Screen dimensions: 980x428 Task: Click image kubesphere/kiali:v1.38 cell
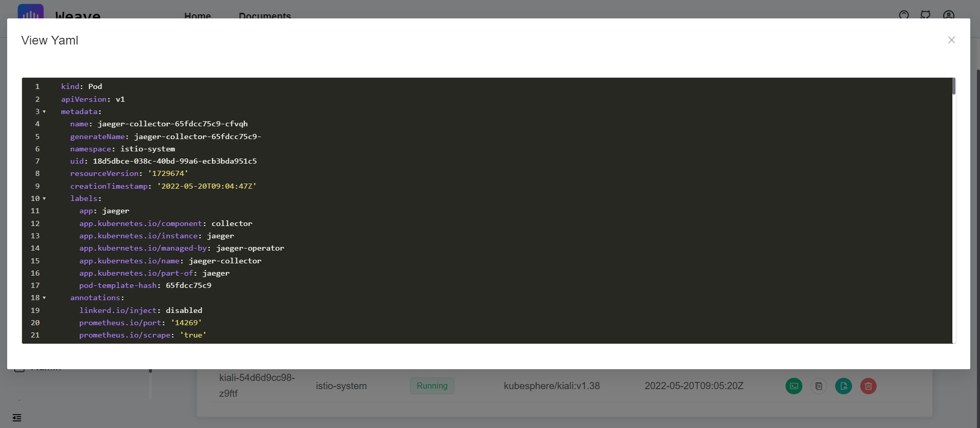552,386
